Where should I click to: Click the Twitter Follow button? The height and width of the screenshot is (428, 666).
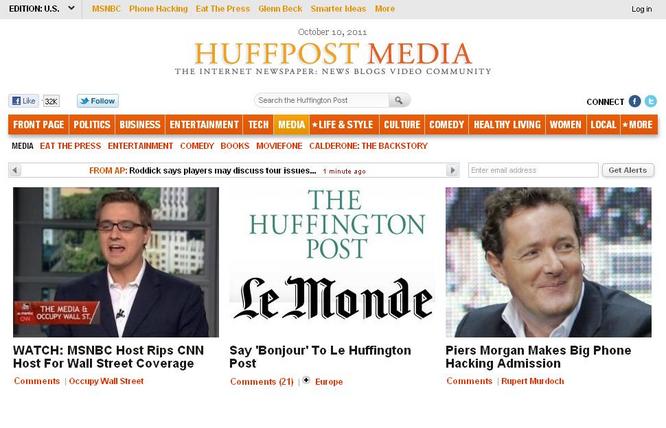pyautogui.click(x=98, y=101)
